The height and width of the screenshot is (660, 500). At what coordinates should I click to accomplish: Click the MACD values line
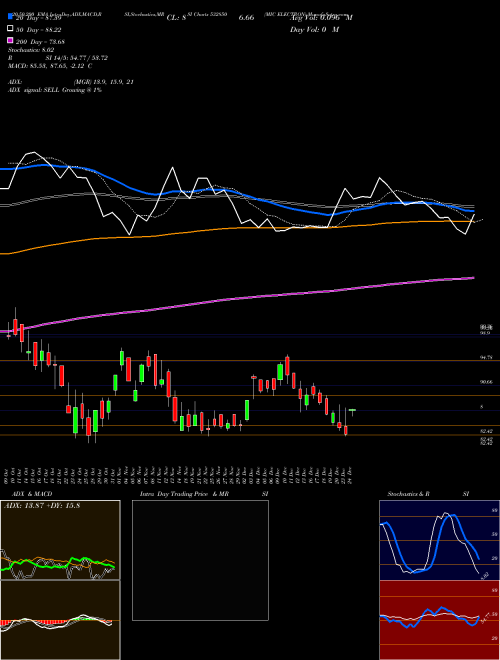(50, 66)
